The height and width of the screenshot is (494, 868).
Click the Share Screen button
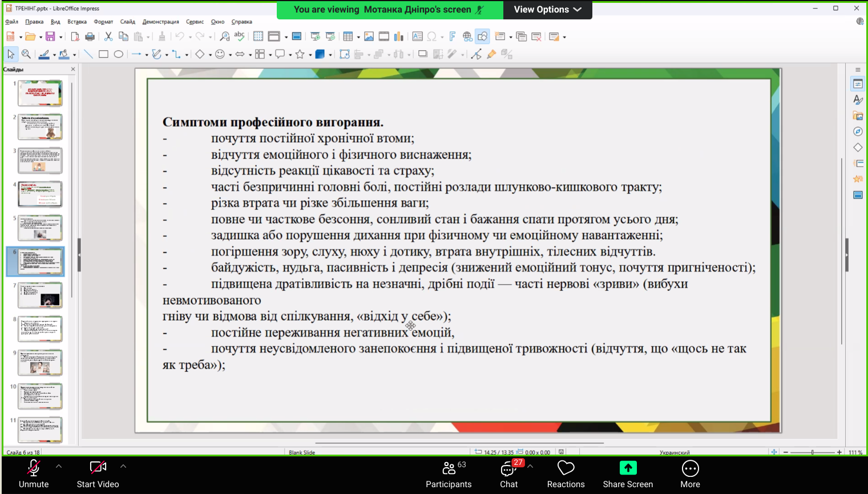click(628, 474)
